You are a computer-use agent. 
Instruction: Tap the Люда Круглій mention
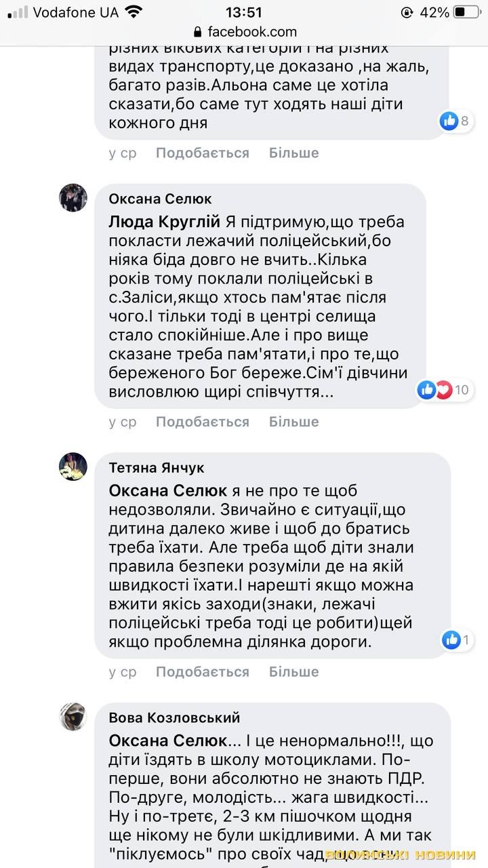(x=165, y=222)
